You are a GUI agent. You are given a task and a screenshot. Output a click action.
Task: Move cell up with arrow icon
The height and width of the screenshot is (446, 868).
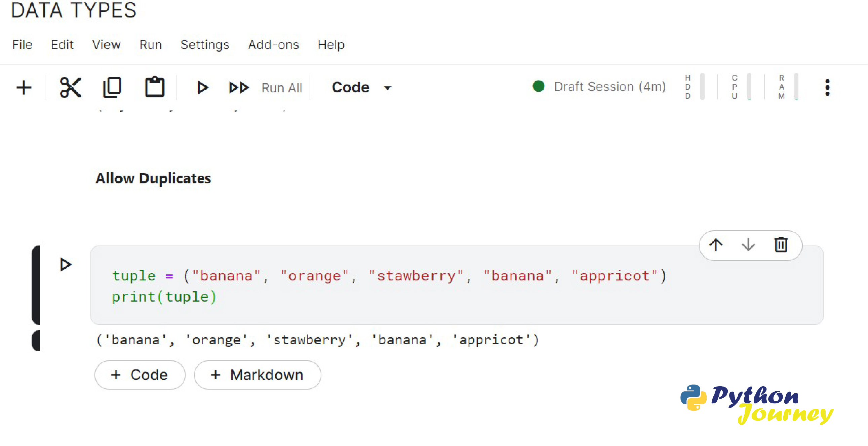[x=716, y=245]
